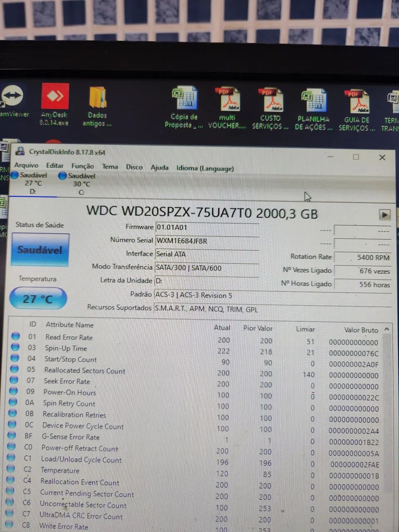This screenshot has height=532, width=399.
Task: Click the power-on hours value 556 horas
Action: click(x=363, y=285)
